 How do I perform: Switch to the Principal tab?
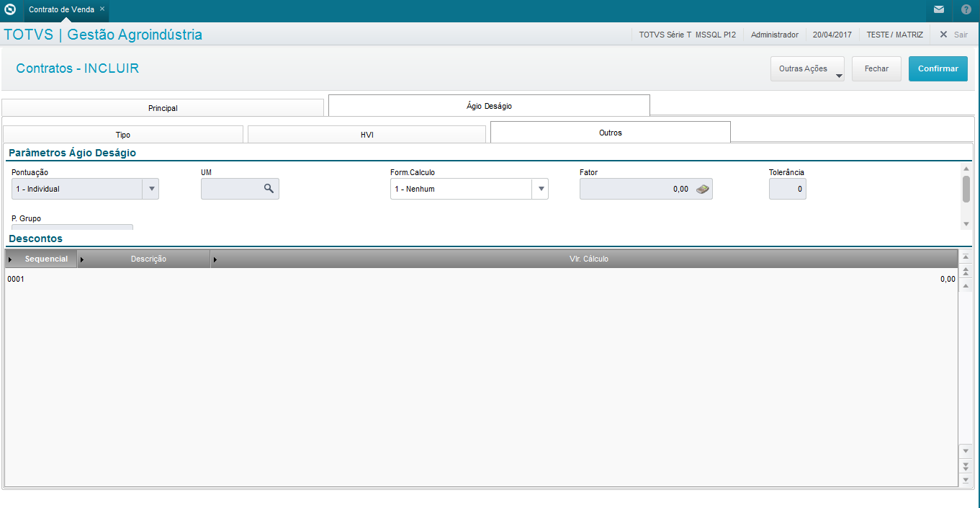[163, 108]
